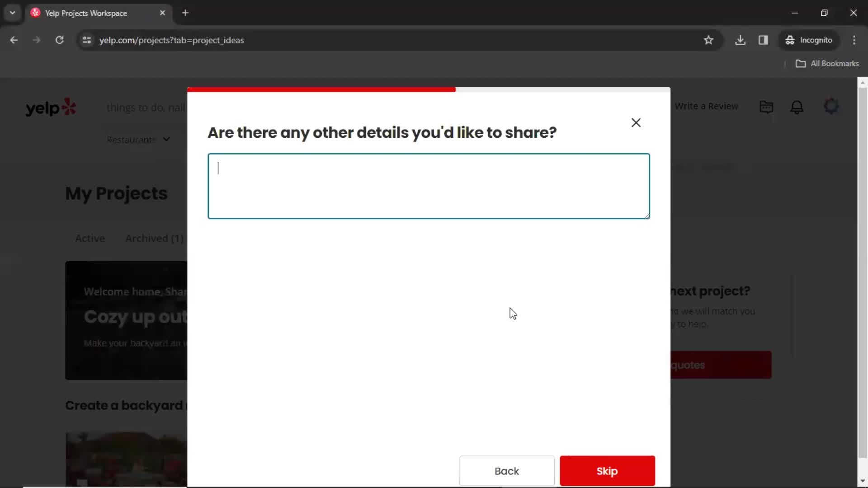Click the Yelp home logo icon
868x488 pixels.
[x=51, y=107]
